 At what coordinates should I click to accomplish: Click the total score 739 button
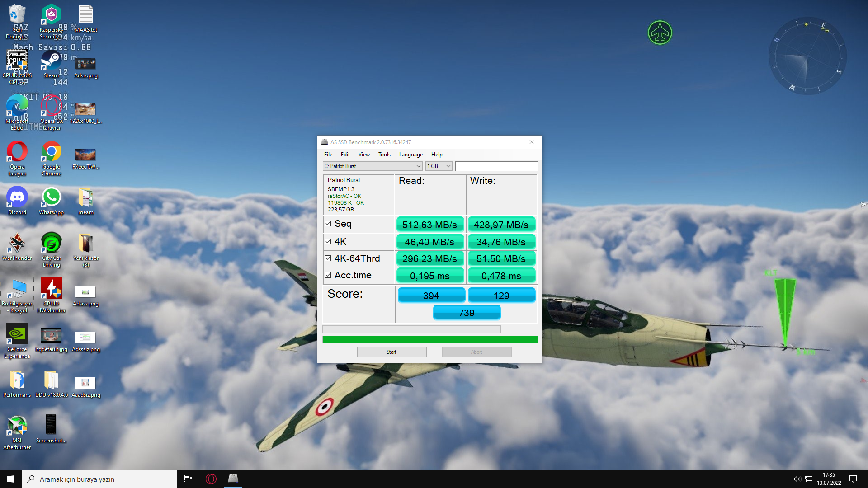pos(466,313)
